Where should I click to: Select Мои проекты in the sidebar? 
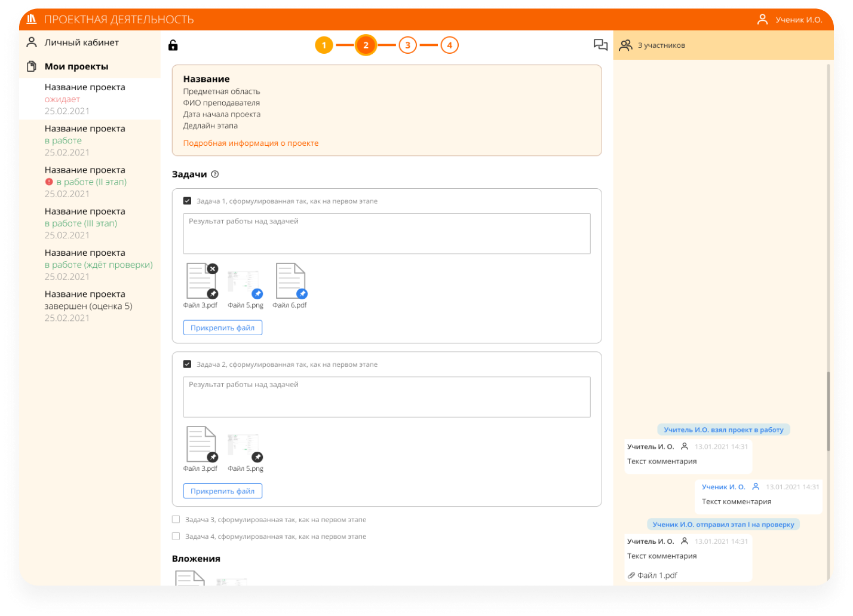pyautogui.click(x=76, y=66)
